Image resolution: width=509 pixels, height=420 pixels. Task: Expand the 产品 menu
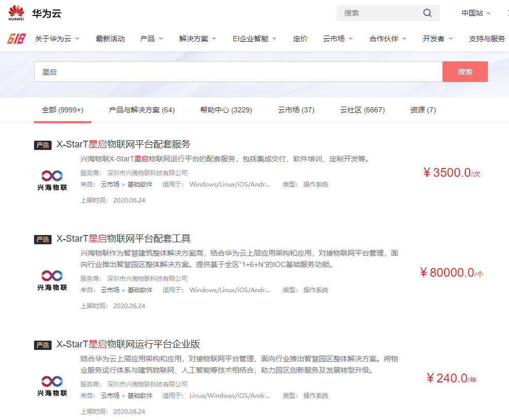(151, 39)
